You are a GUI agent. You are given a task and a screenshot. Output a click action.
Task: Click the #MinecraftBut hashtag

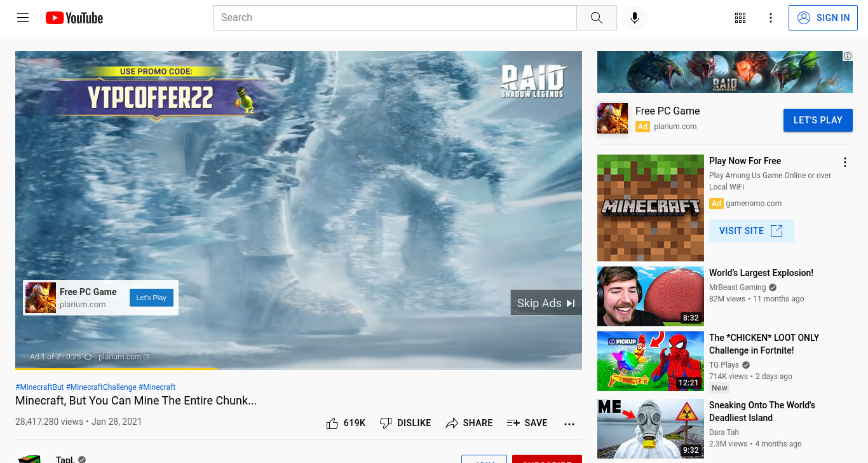(x=39, y=387)
